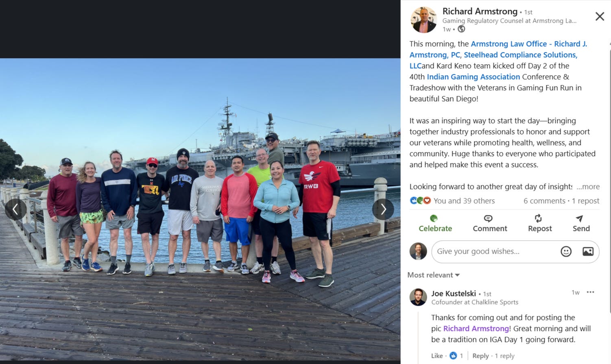
Task: Open the three-dot menu on Joe's comment
Action: coord(590,292)
